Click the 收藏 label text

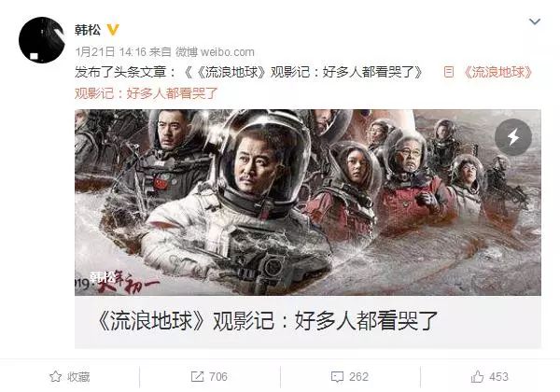78,377
